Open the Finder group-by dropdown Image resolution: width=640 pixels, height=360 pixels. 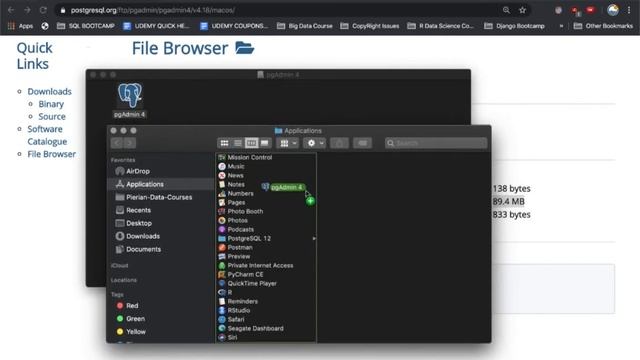(x=288, y=143)
